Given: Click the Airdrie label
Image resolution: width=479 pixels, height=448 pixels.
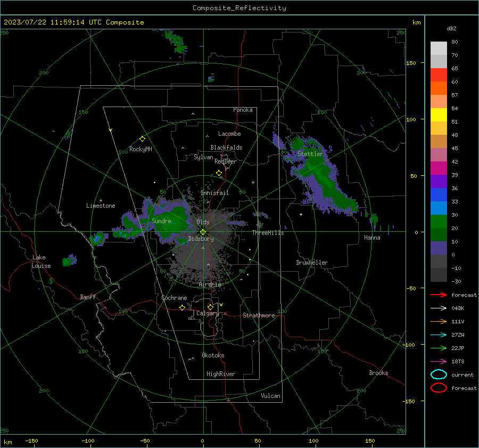Looking at the screenshot, I should (x=210, y=284).
